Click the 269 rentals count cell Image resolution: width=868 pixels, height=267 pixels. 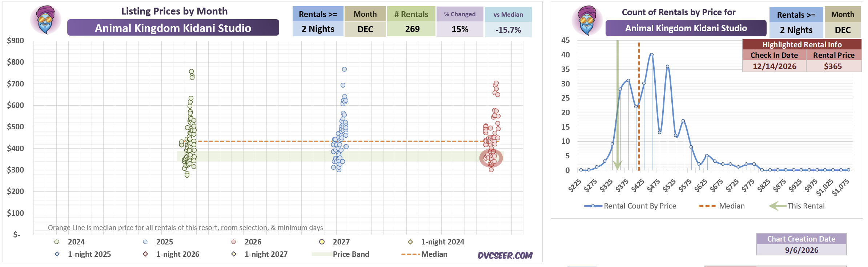tap(412, 29)
